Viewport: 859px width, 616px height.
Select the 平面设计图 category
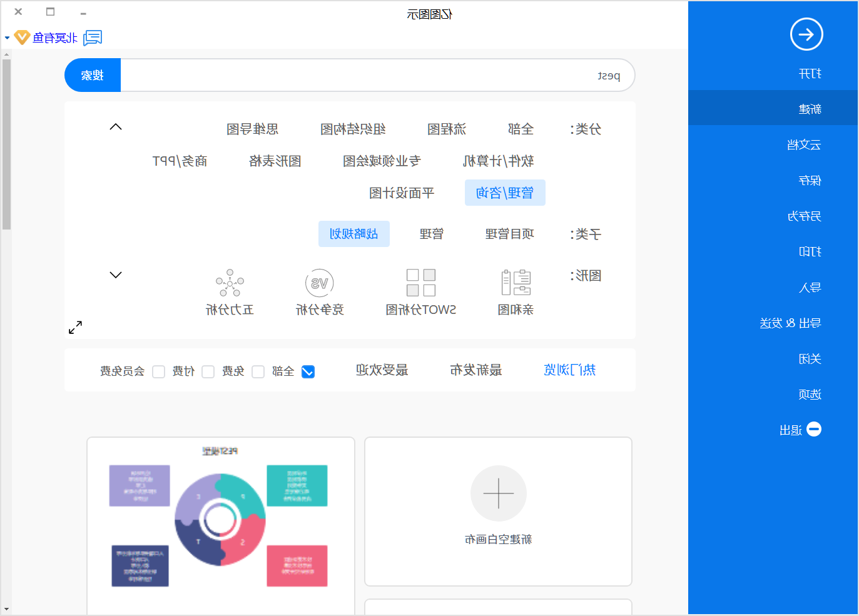(x=402, y=193)
